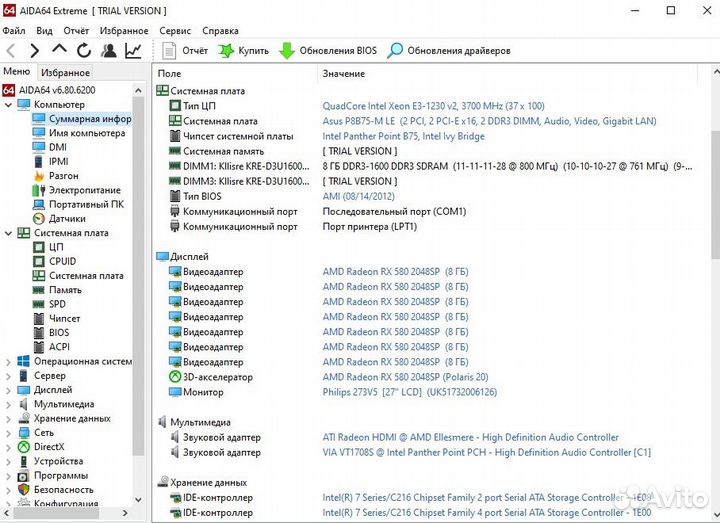Open the Вид menu

tap(44, 31)
